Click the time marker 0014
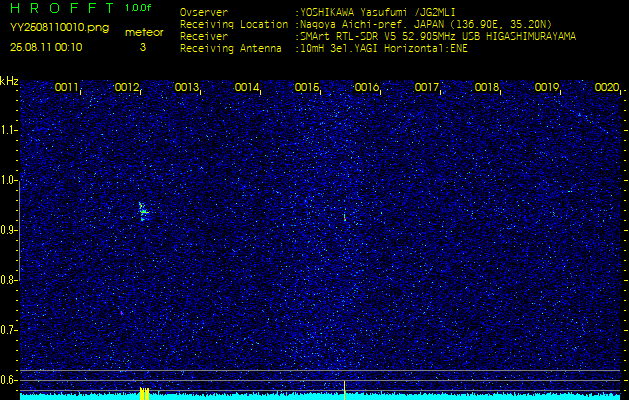The image size is (629, 400). 246,87
